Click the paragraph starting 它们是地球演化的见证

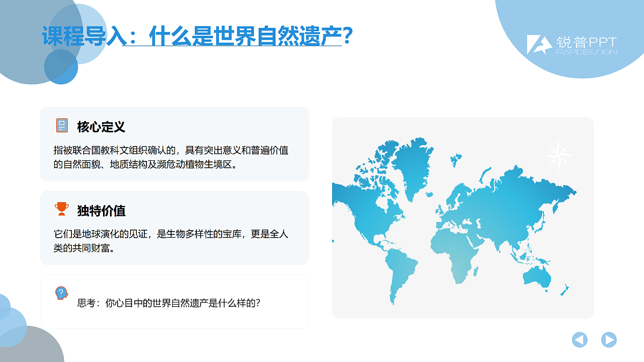point(171,241)
